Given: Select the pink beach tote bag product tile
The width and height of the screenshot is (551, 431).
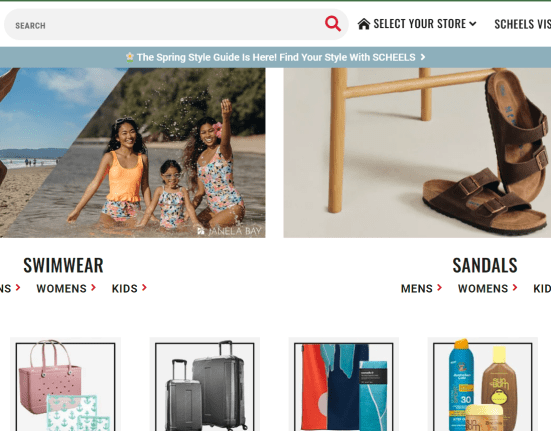Looking at the screenshot, I should 65,384.
